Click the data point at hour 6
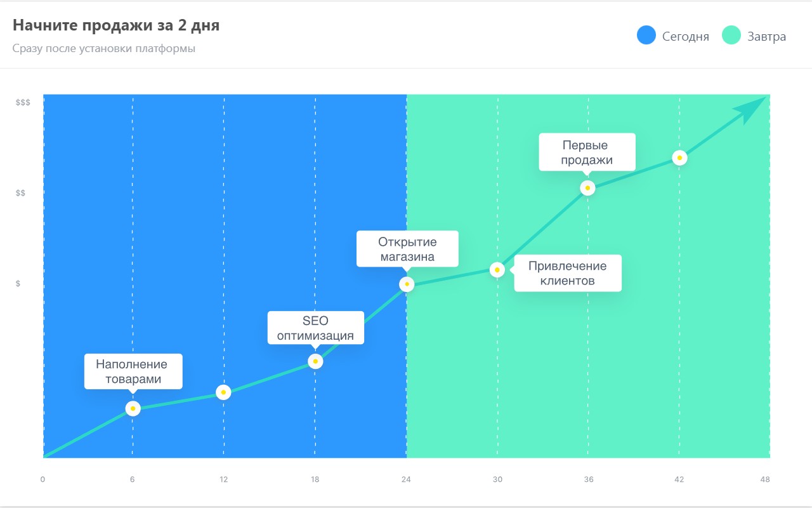812x508 pixels. coord(133,408)
